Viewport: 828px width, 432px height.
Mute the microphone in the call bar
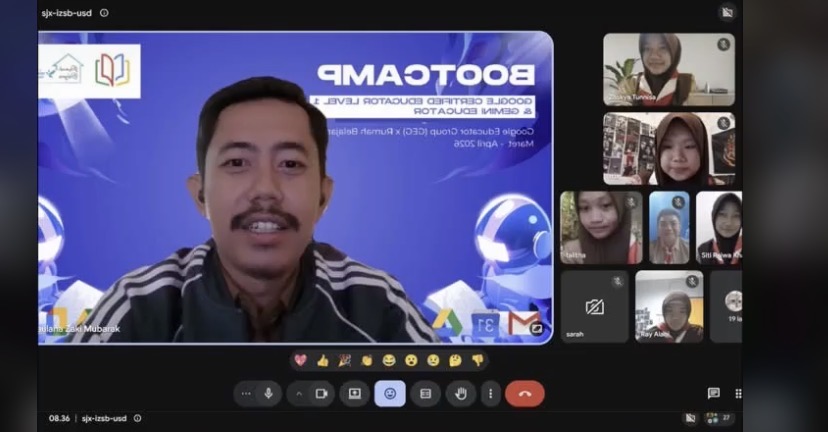click(x=268, y=394)
